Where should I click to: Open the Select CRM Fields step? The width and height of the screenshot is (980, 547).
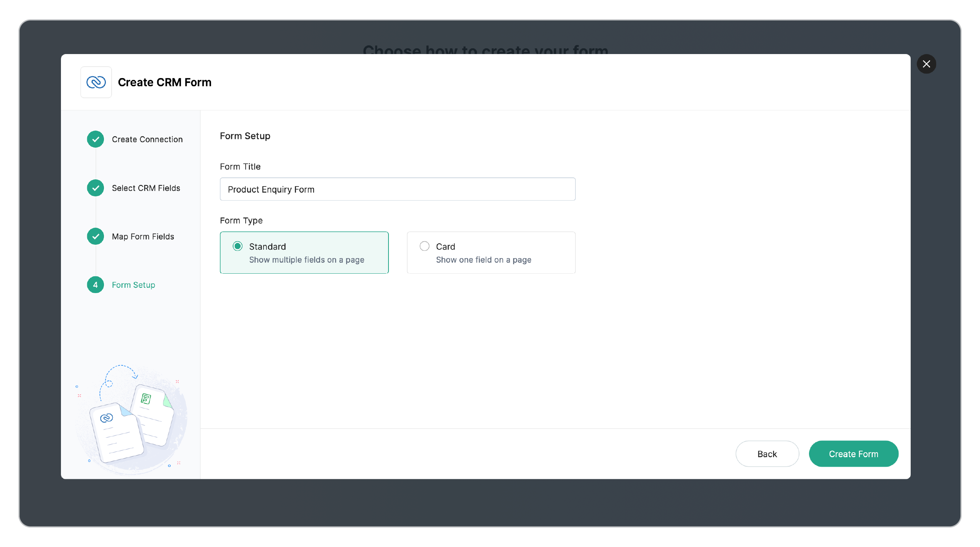click(x=146, y=188)
